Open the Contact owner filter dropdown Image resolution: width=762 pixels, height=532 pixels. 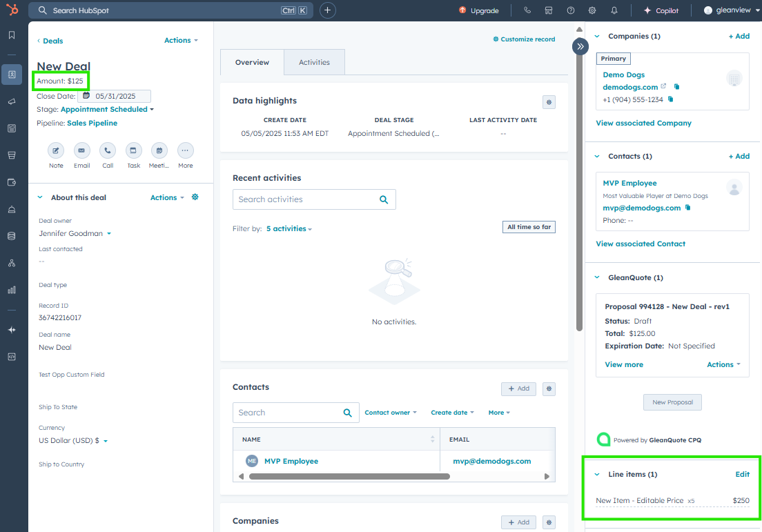pyautogui.click(x=391, y=413)
